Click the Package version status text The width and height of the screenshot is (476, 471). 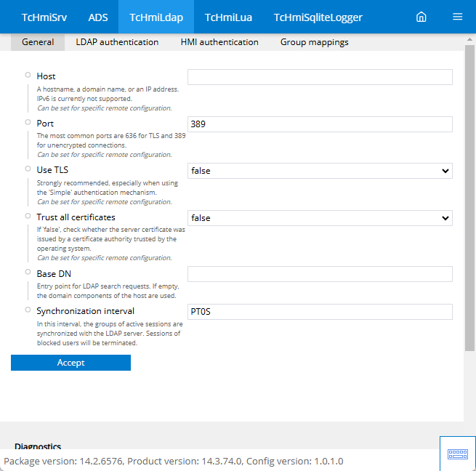click(x=174, y=461)
